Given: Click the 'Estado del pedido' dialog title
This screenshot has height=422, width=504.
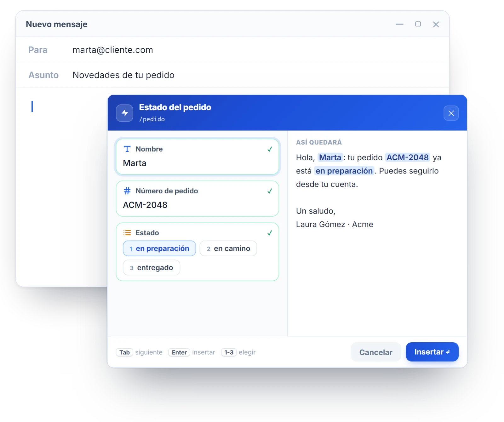Looking at the screenshot, I should tap(175, 107).
